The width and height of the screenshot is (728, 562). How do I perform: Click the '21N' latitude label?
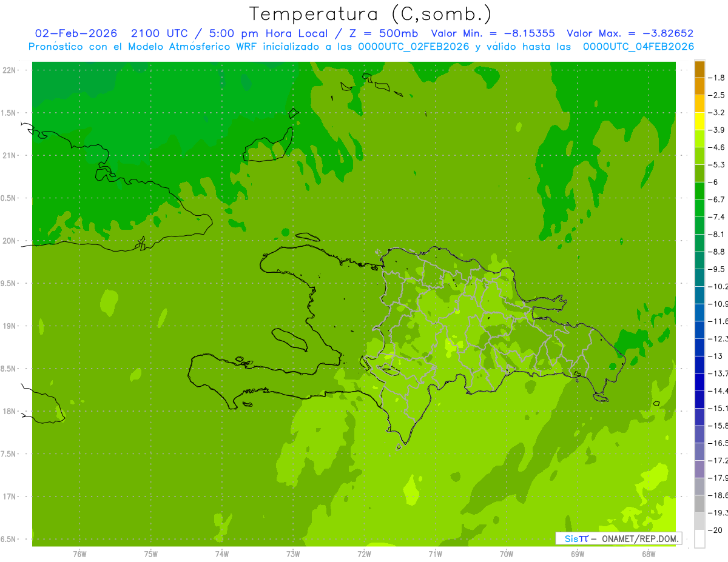click(10, 155)
